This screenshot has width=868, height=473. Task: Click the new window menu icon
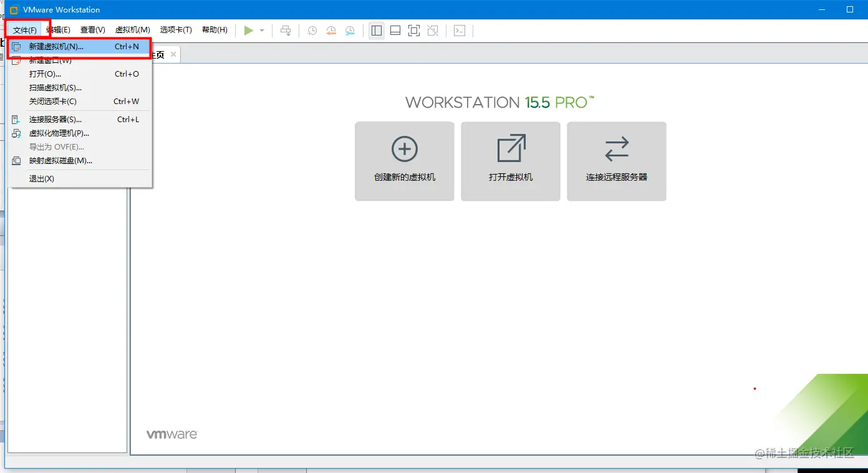pyautogui.click(x=16, y=60)
